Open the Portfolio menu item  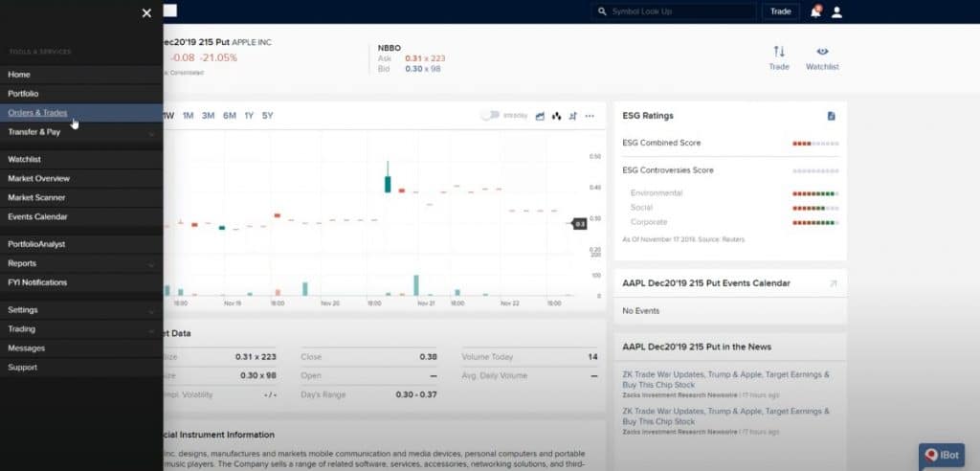(x=81, y=94)
